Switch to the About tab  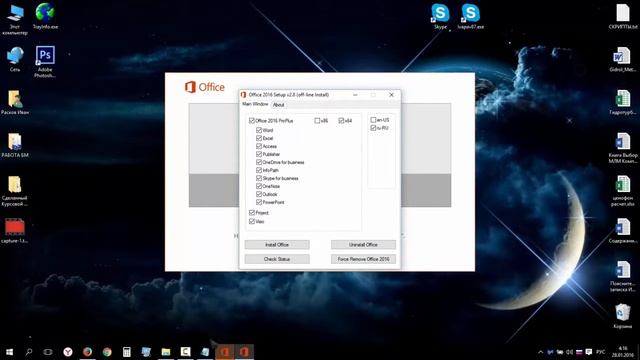[x=278, y=105]
